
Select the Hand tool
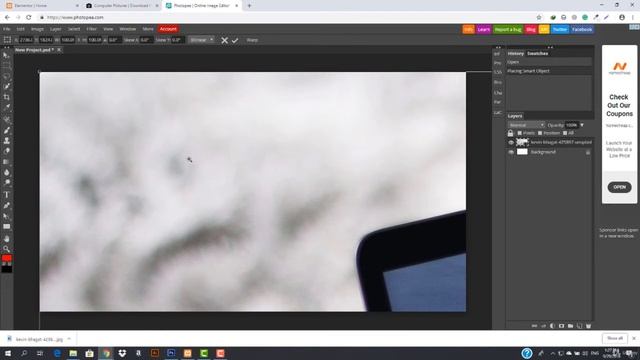[6, 238]
